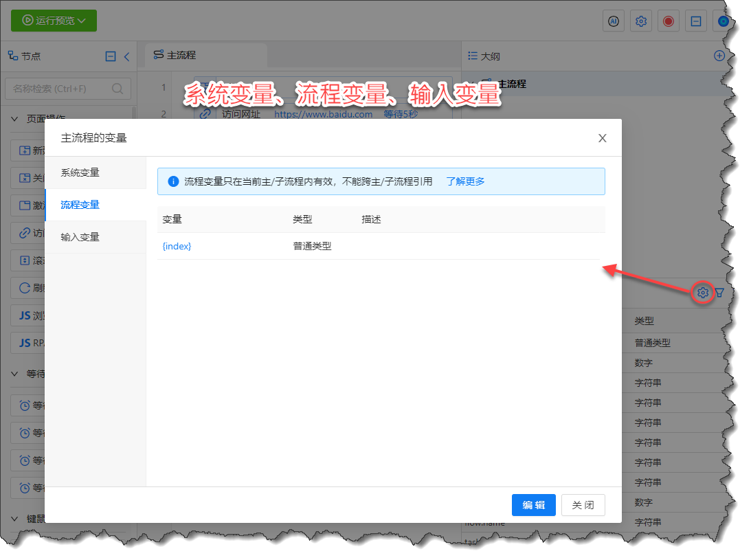Click the 描述 column header
Image resolution: width=751 pixels, height=560 pixels.
coord(371,219)
